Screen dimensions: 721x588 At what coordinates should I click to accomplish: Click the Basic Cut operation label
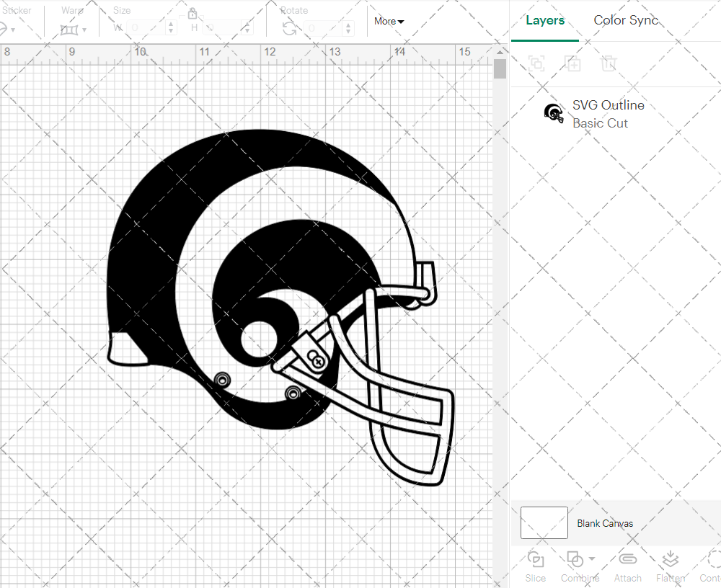(600, 123)
